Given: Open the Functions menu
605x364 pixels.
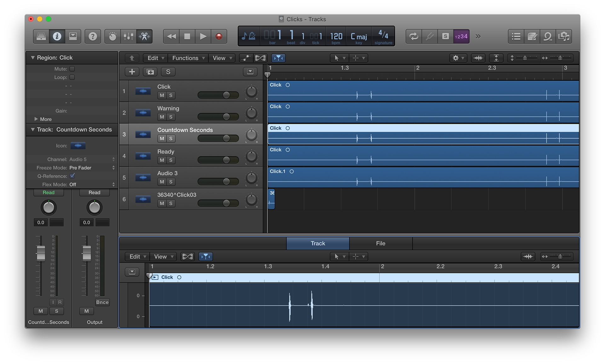Looking at the screenshot, I should 188,58.
